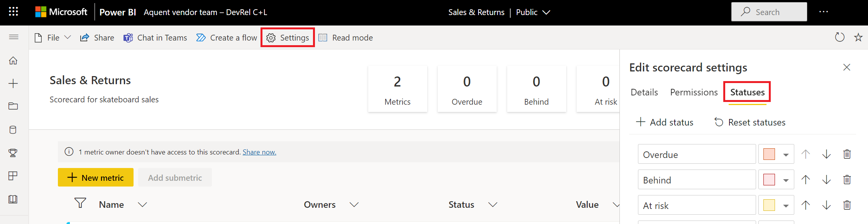Move the At risk status down

click(826, 205)
